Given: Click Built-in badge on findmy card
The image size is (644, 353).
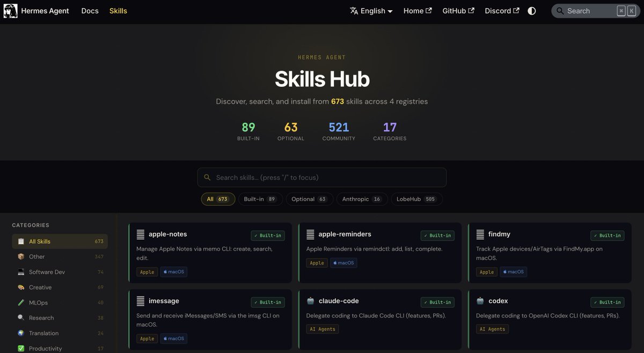Looking at the screenshot, I should coord(608,236).
